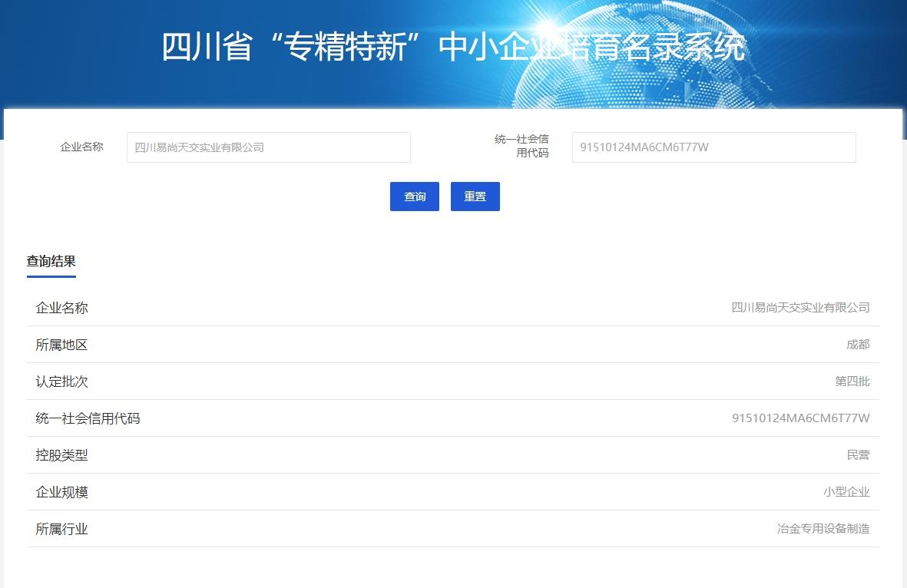907x588 pixels.
Task: Focus the 统一社会信用代码 input field in search form
Action: [713, 147]
